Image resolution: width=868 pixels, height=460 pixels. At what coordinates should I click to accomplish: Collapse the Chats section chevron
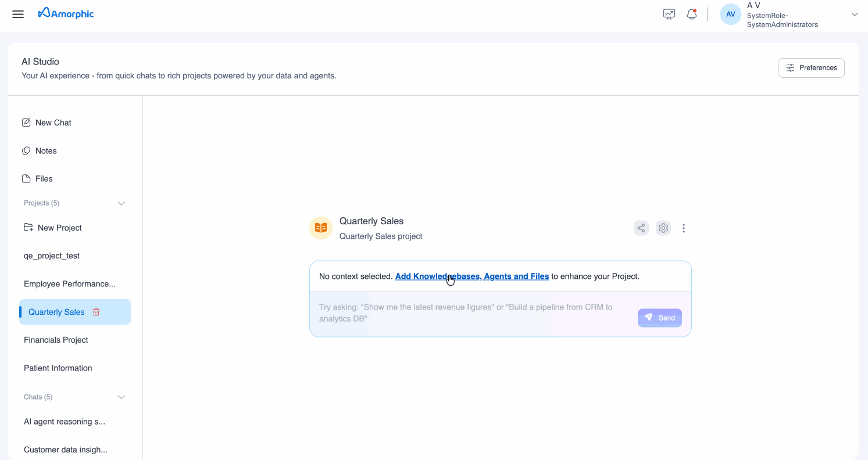click(x=122, y=397)
